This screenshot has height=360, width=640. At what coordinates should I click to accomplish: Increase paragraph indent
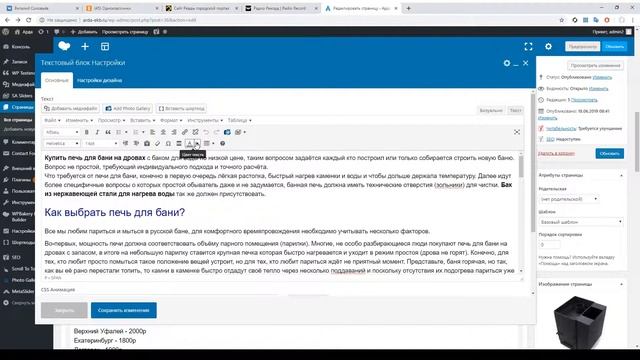[x=136, y=144]
